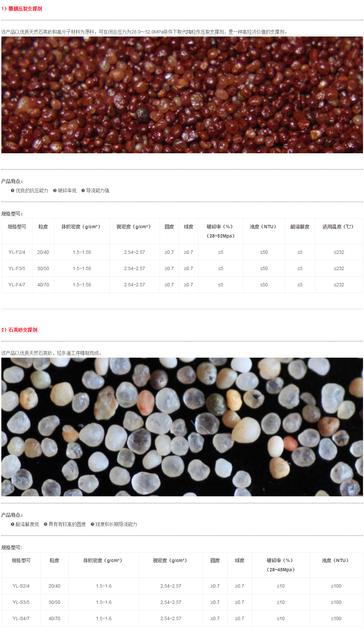This screenshot has height=637, width=364.
Task: Select the YL-S2/4 model cell
Action: [21, 586]
